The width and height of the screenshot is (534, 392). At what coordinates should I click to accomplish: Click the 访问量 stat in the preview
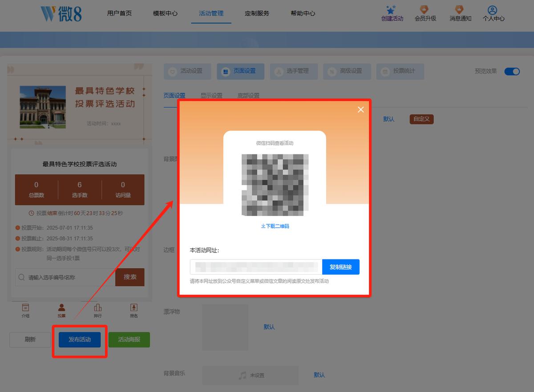pyautogui.click(x=123, y=190)
